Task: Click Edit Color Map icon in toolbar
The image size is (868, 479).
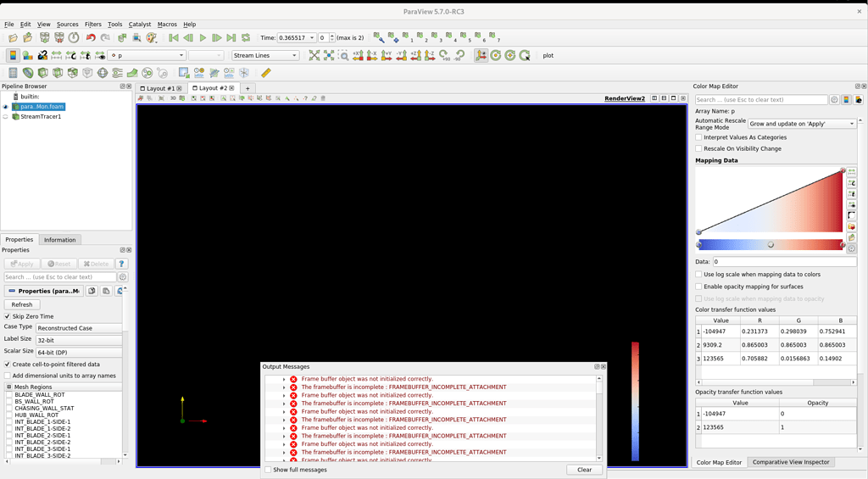Action: pyautogui.click(x=27, y=55)
